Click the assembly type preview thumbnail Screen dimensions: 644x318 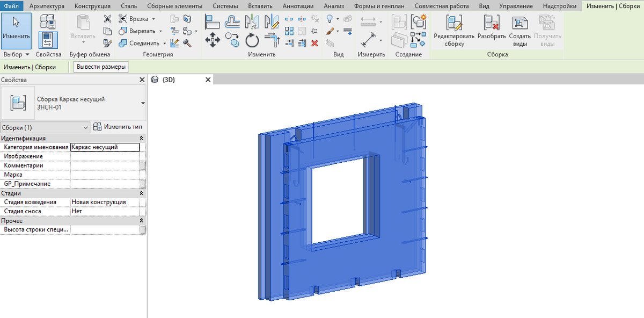18,103
